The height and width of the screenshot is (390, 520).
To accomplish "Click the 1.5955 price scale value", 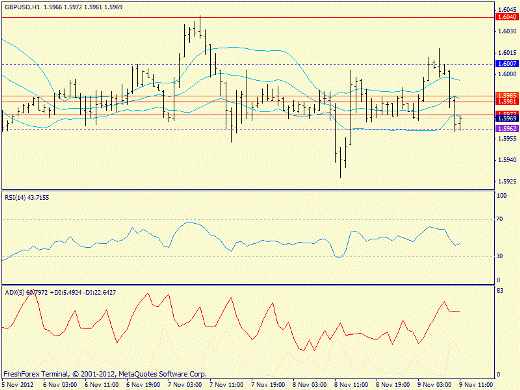I will [507, 138].
